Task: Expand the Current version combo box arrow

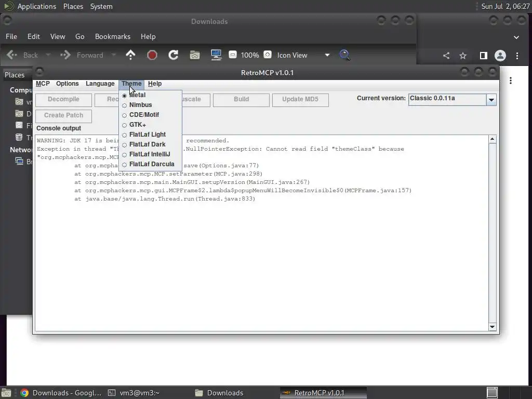Action: pos(491,100)
